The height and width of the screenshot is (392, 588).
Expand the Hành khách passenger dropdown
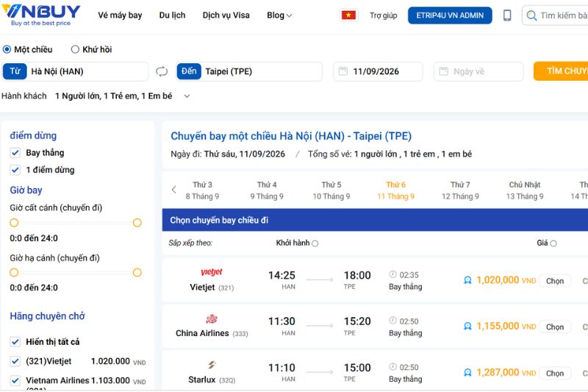[x=187, y=96]
